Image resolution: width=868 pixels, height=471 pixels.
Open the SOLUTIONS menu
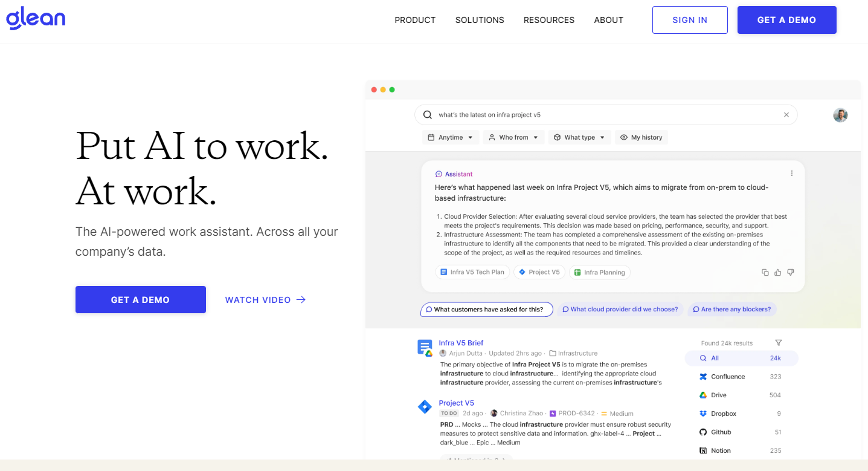(x=480, y=20)
